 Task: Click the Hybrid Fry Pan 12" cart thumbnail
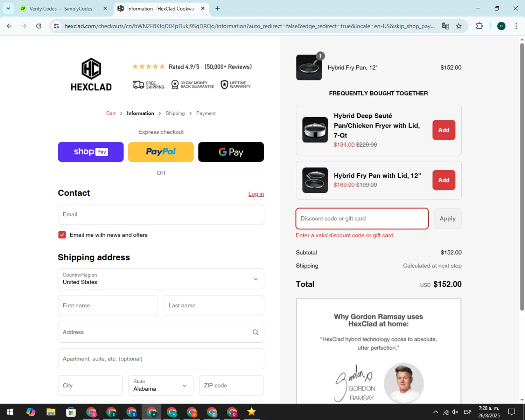(x=309, y=67)
